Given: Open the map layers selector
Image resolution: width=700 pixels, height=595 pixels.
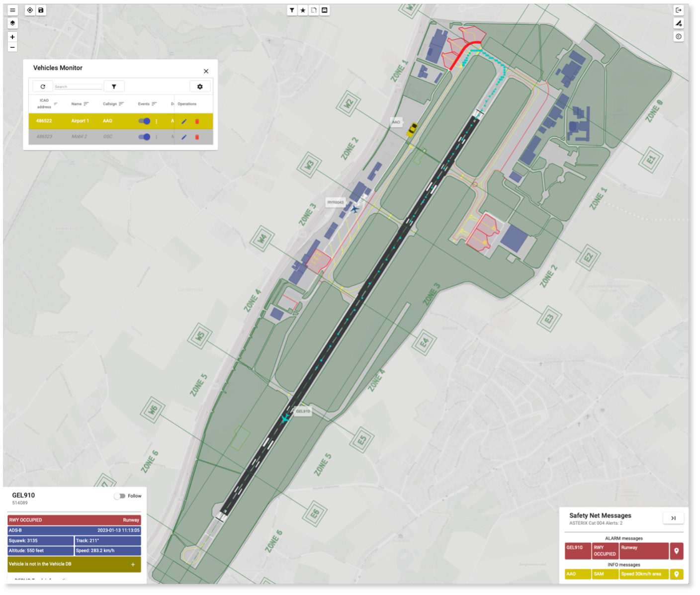Looking at the screenshot, I should pos(12,23).
